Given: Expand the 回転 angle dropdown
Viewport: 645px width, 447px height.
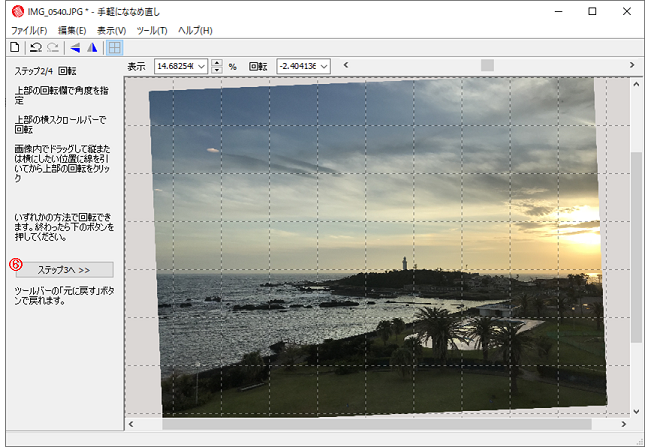Looking at the screenshot, I should click(x=325, y=66).
